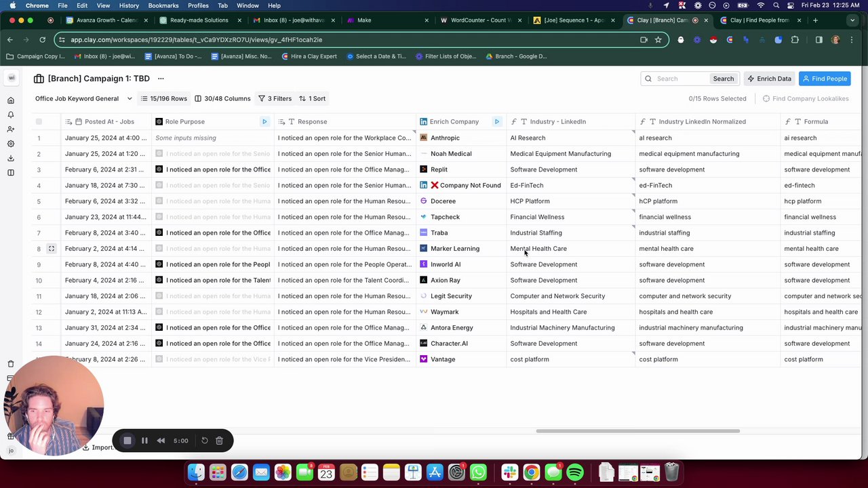Restart the recording with the undo icon

coord(204,441)
